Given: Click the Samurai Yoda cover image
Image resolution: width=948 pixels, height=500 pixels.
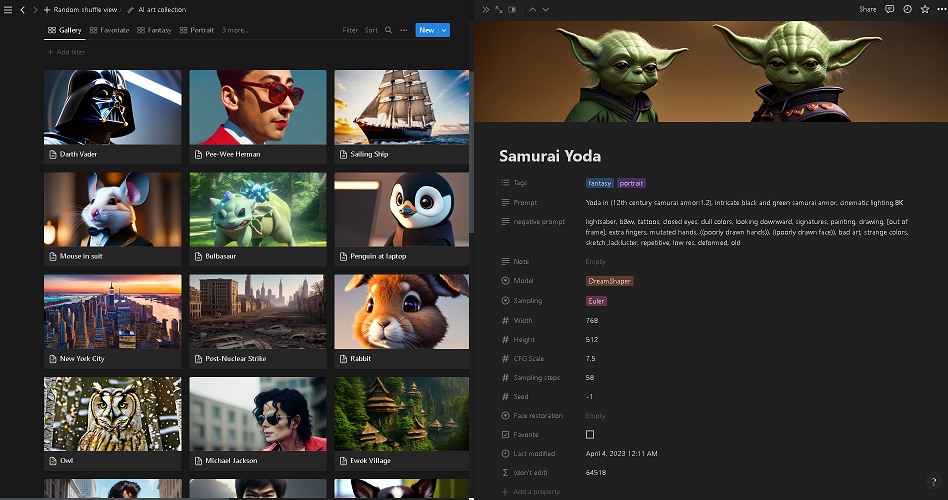Looking at the screenshot, I should [711, 71].
